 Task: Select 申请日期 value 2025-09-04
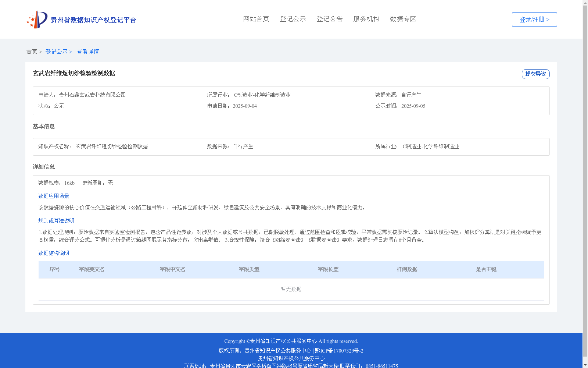(245, 106)
